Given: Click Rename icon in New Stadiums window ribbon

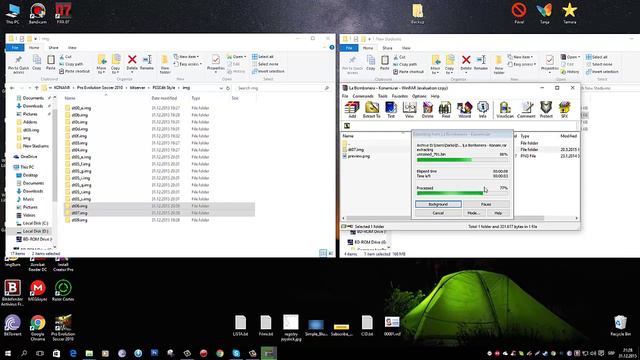Looking at the screenshot, I should tap(481, 63).
